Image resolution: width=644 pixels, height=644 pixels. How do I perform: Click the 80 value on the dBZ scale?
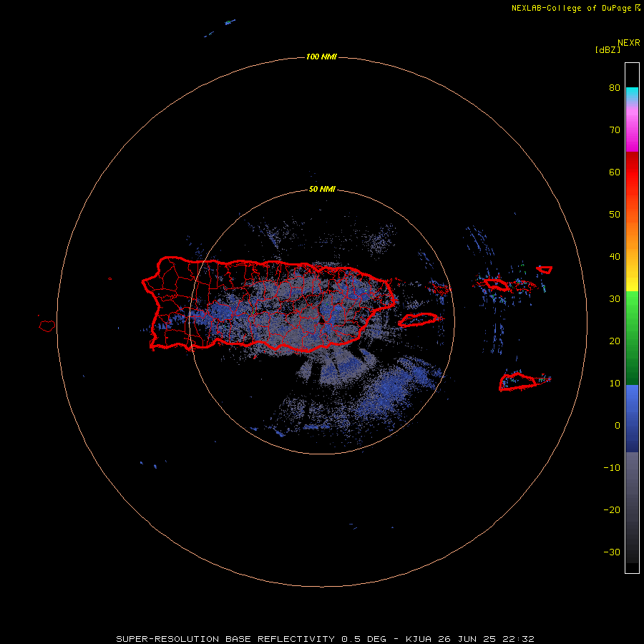point(615,88)
